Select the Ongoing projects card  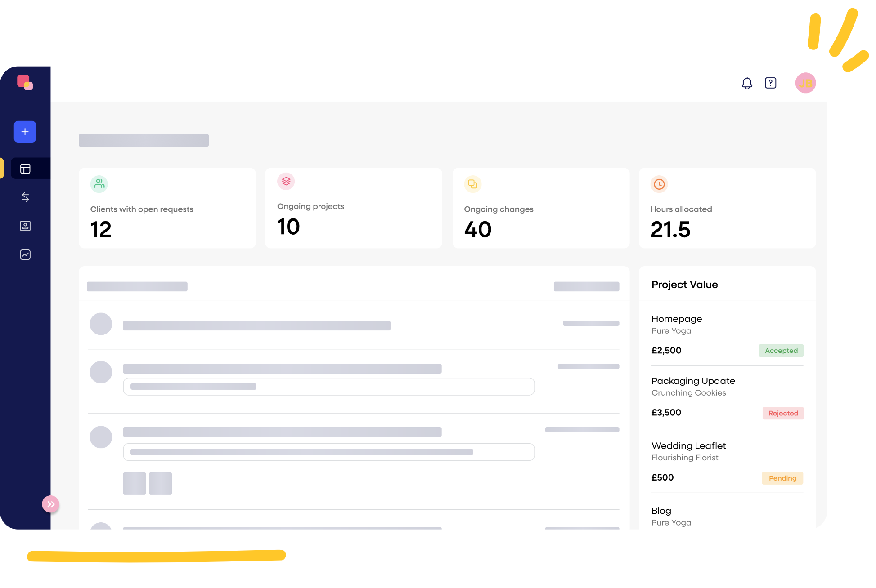[353, 208]
